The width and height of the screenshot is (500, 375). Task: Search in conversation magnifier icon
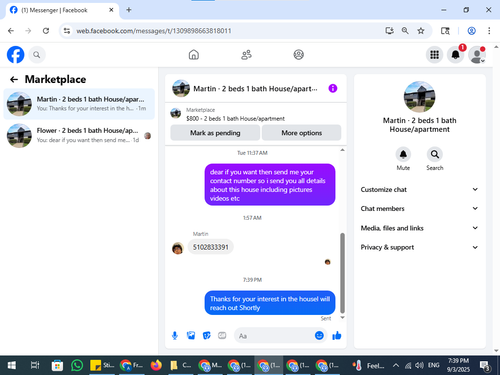pyautogui.click(x=435, y=154)
